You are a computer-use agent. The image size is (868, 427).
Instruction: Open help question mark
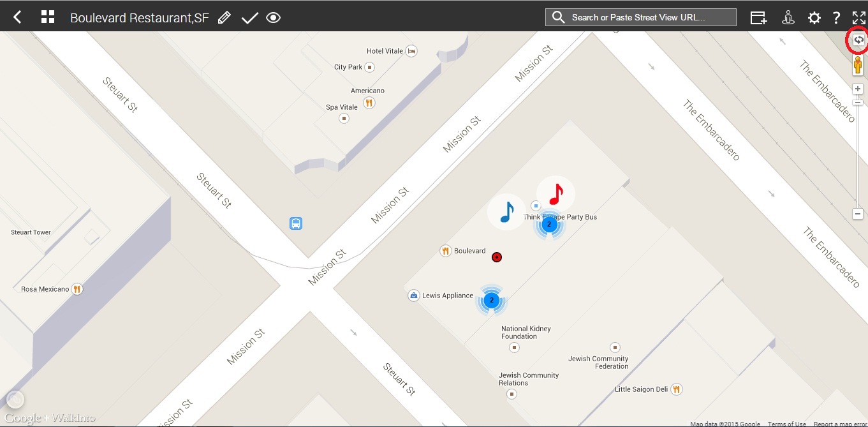tap(836, 18)
